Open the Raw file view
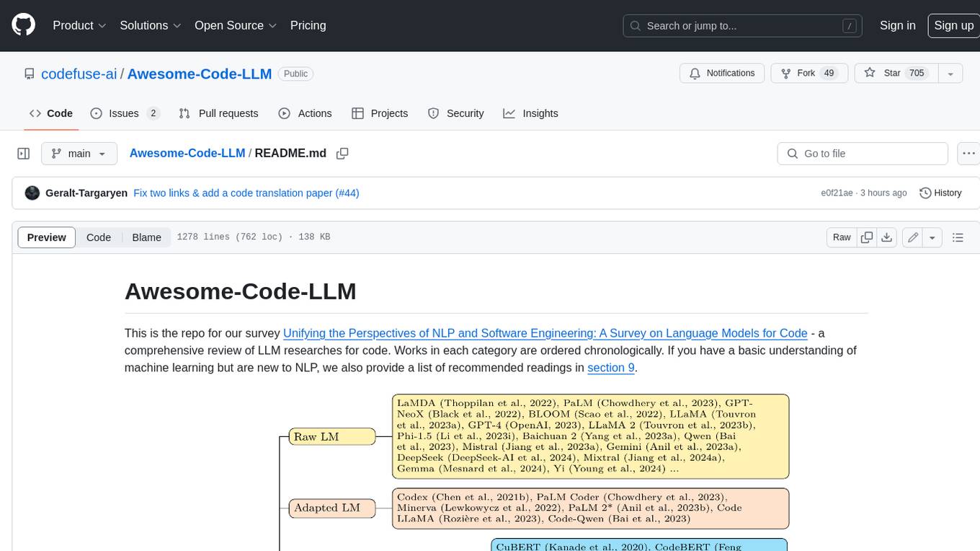Viewport: 980px width, 551px height. click(842, 237)
